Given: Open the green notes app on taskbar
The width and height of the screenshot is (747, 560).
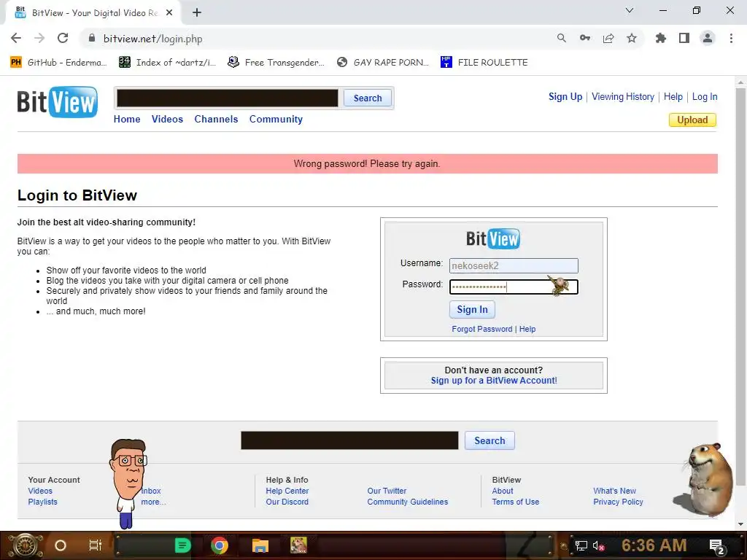Looking at the screenshot, I should [x=183, y=545].
